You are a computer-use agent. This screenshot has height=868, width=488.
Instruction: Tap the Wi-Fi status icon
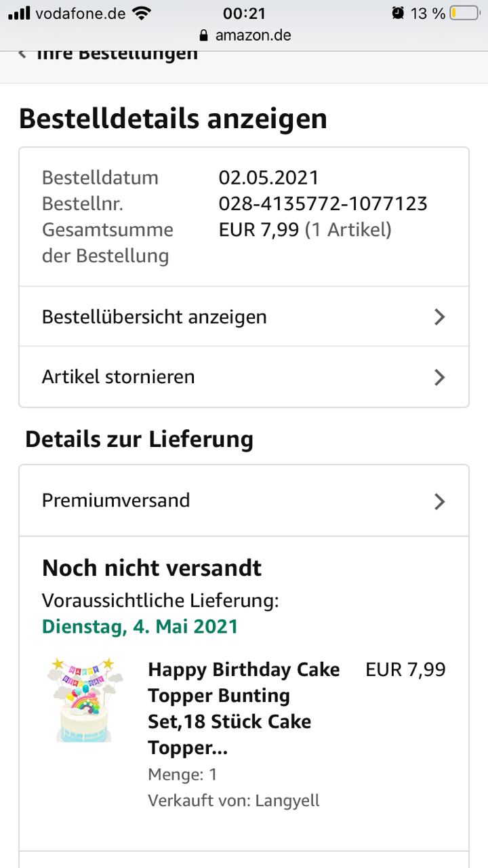[142, 13]
